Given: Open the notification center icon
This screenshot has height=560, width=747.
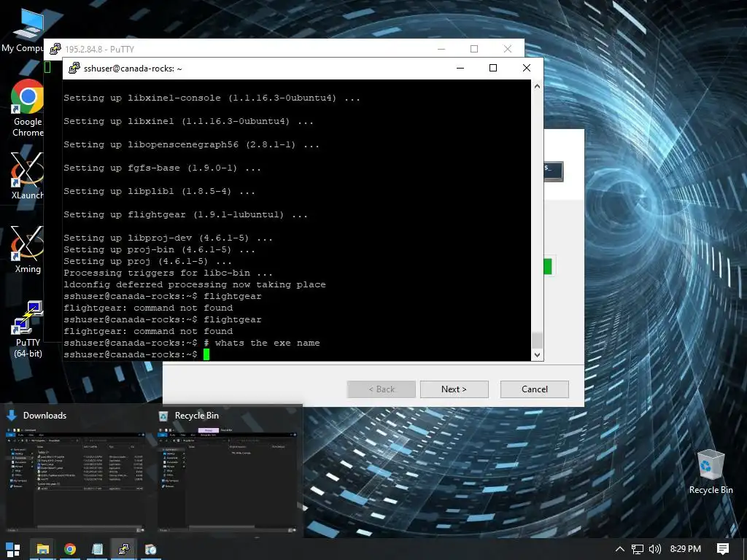Looking at the screenshot, I should 723,549.
